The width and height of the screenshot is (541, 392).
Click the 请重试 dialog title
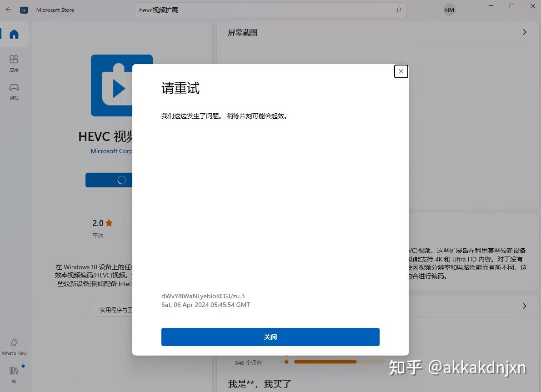(x=180, y=88)
